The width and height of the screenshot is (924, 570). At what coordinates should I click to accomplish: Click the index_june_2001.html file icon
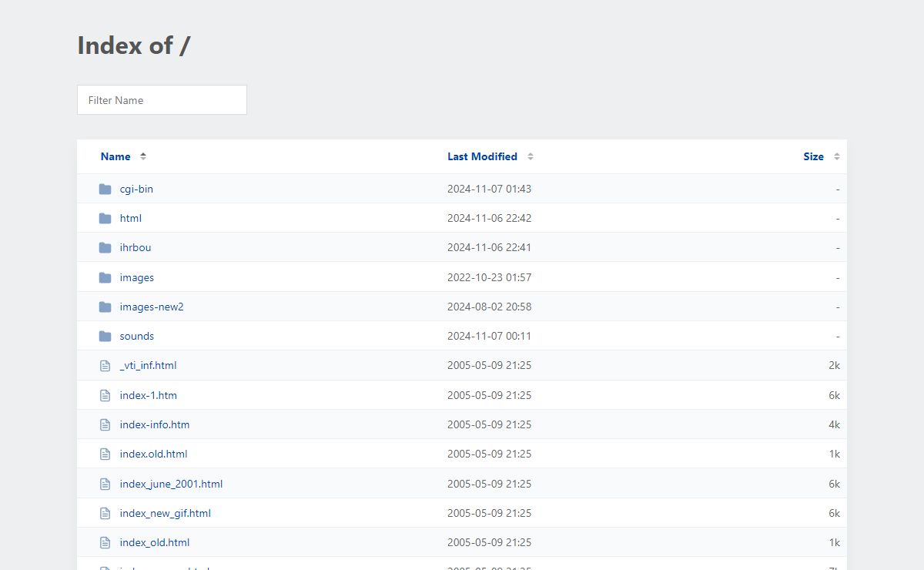pyautogui.click(x=105, y=484)
